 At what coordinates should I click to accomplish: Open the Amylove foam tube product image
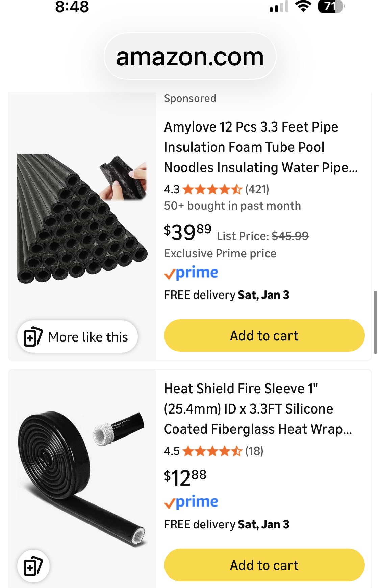coord(82,218)
